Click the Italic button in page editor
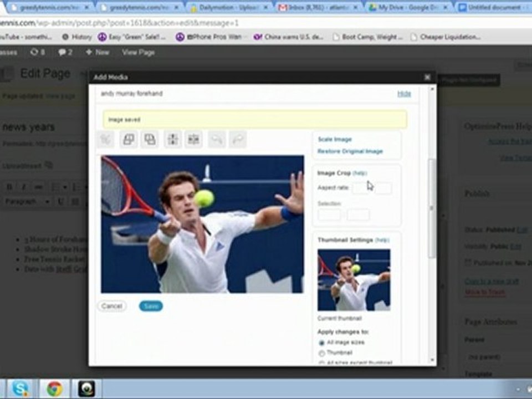 (24, 187)
